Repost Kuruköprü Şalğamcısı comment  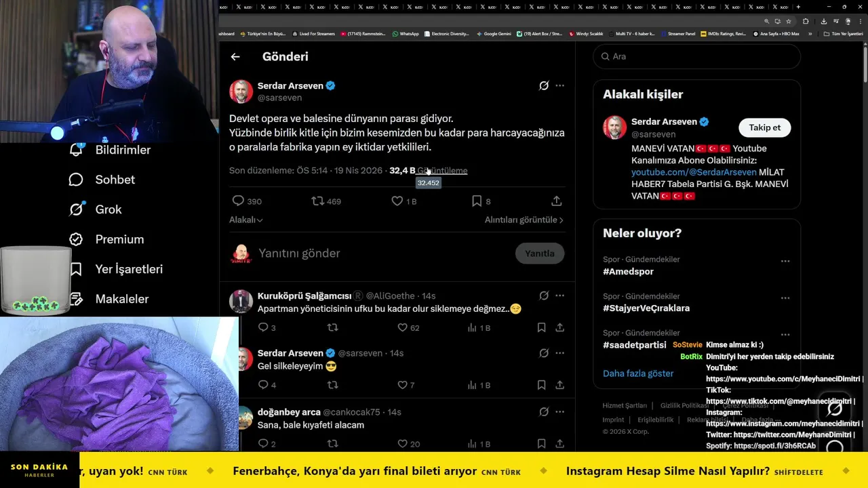coord(332,327)
